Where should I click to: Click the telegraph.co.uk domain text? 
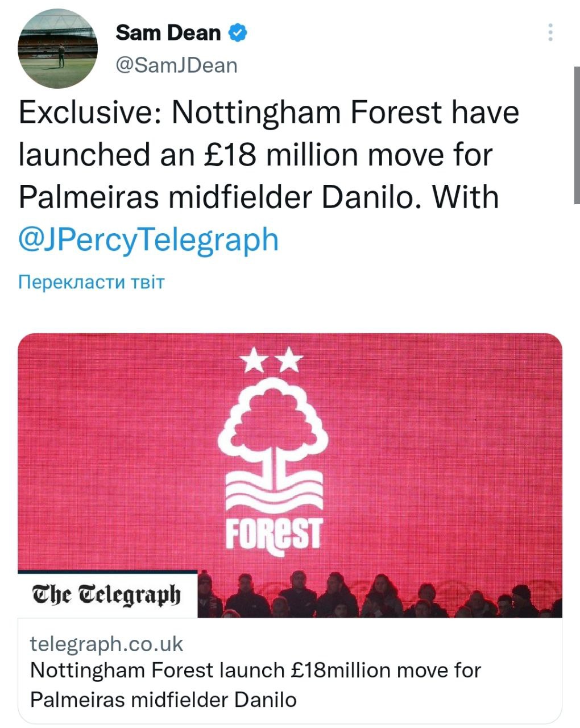106,644
